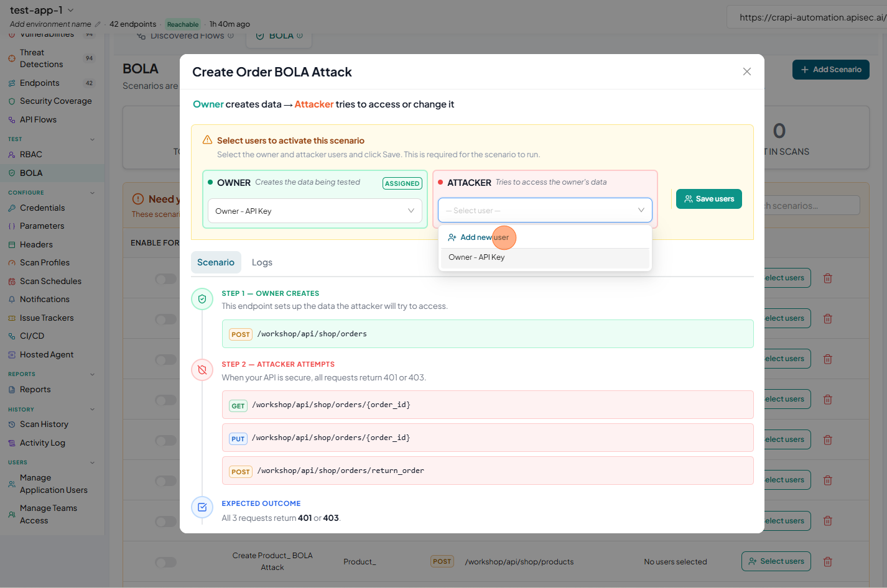
Task: Click the crapi-automation URL field
Action: [807, 17]
